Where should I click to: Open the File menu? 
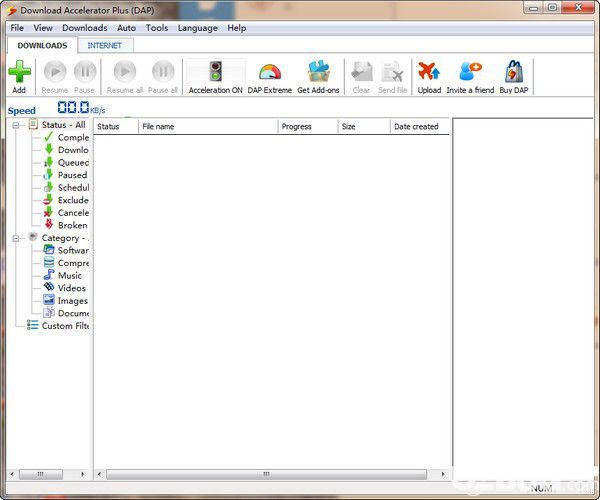pos(17,28)
